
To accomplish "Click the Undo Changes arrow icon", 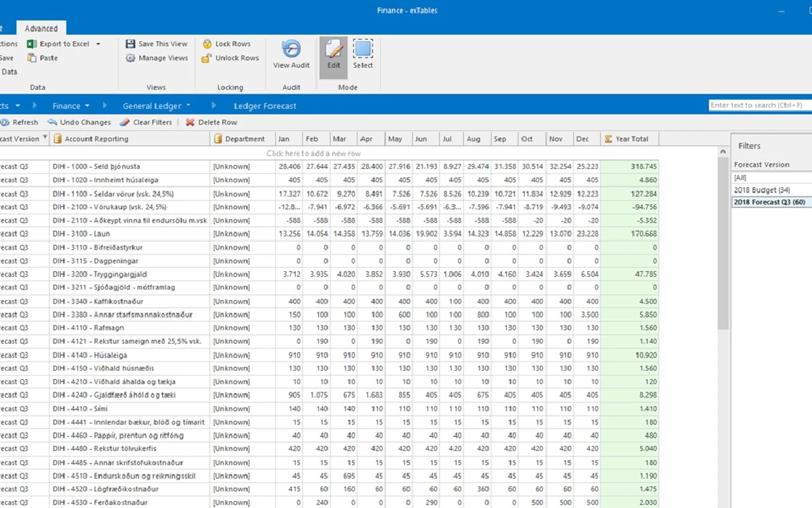I will pyautogui.click(x=52, y=122).
